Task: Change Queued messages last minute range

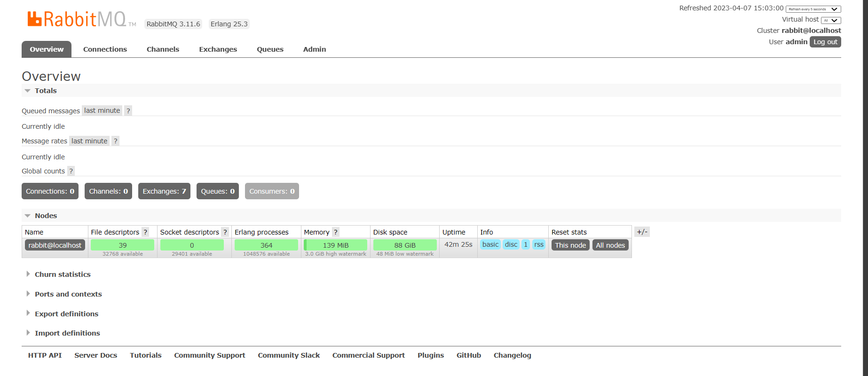Action: [x=102, y=110]
